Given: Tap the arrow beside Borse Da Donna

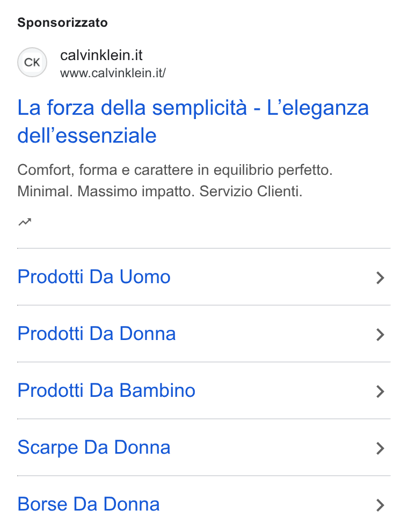Looking at the screenshot, I should 380,505.
